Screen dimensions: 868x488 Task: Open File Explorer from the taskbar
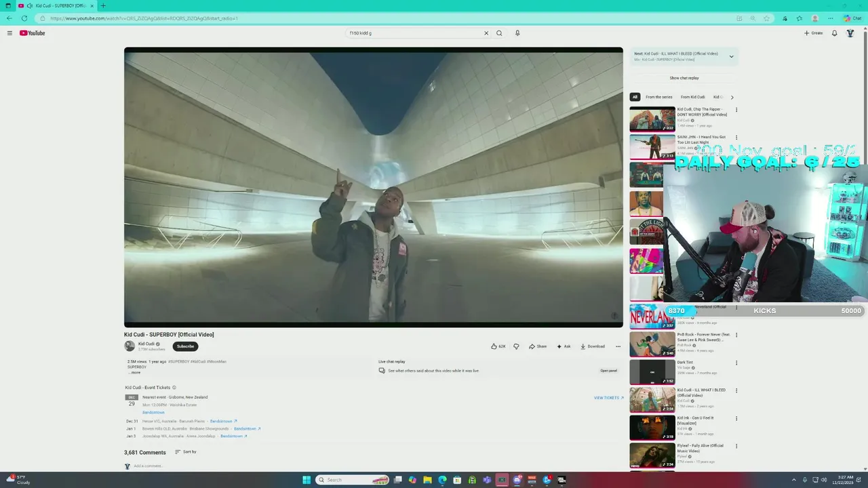click(427, 480)
